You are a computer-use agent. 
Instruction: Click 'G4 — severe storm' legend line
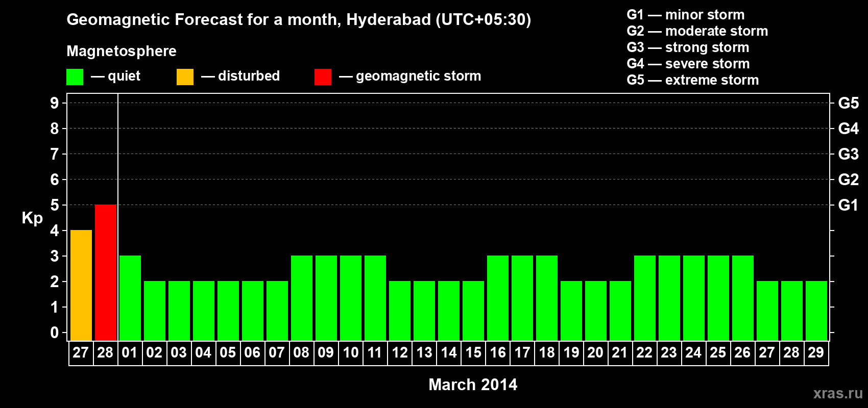point(688,64)
